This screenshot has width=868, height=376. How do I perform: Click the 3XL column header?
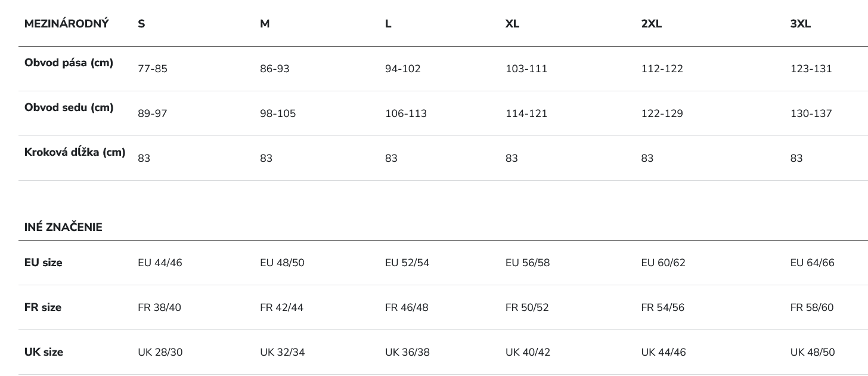pos(801,24)
